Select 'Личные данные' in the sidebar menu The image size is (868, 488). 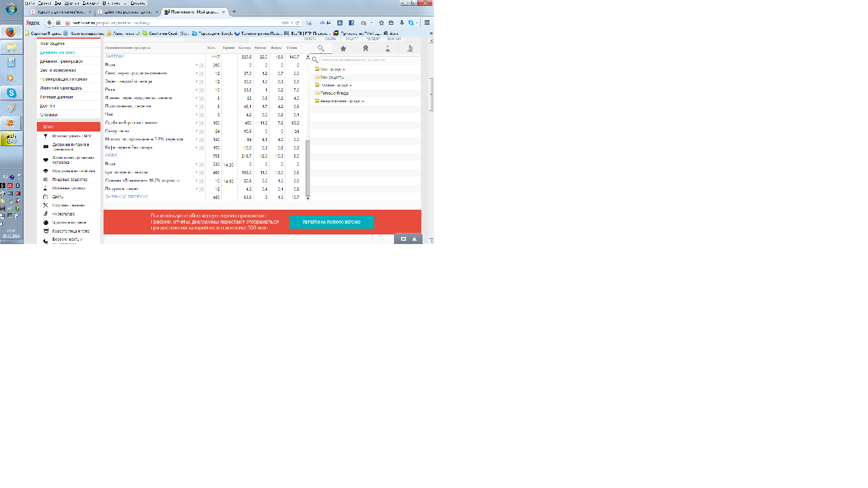pyautogui.click(x=57, y=97)
